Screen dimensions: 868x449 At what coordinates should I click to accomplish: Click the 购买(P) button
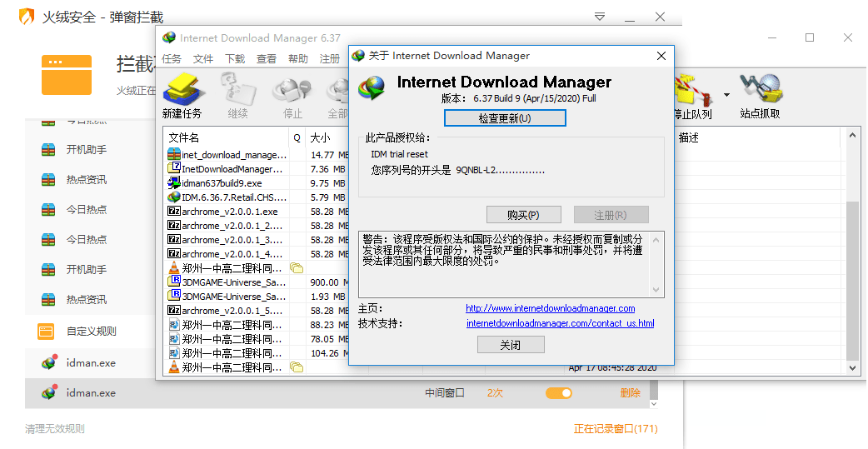point(523,215)
